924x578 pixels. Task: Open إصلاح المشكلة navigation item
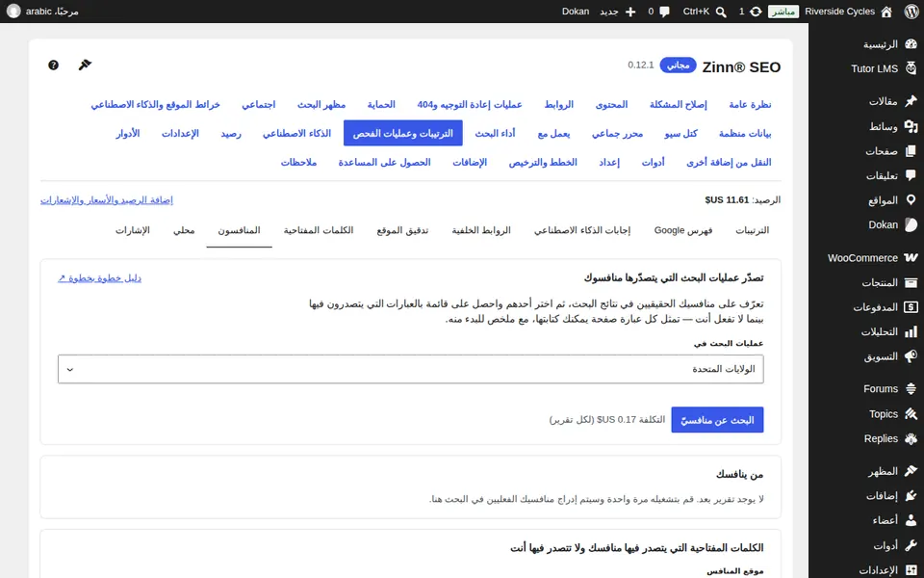tap(679, 105)
